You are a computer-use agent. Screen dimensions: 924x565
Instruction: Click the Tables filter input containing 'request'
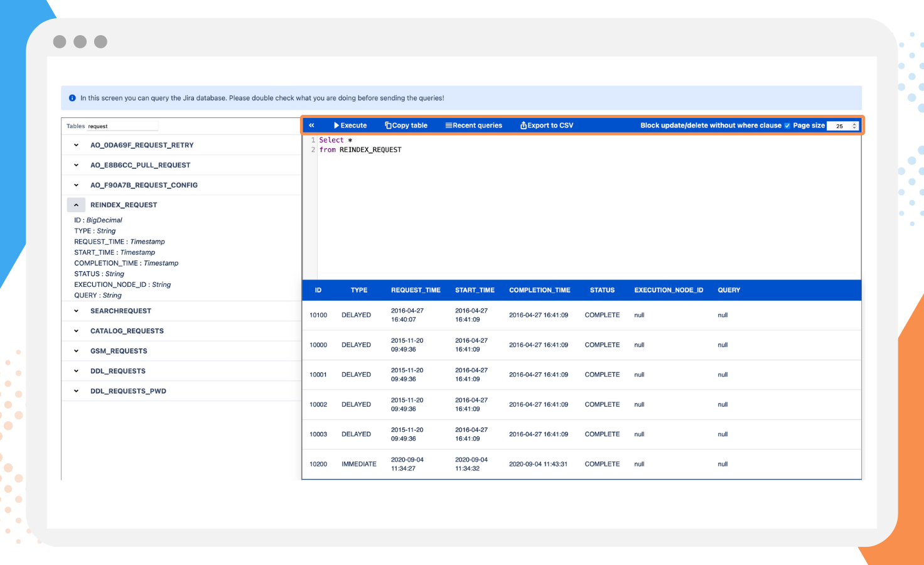pyautogui.click(x=122, y=126)
